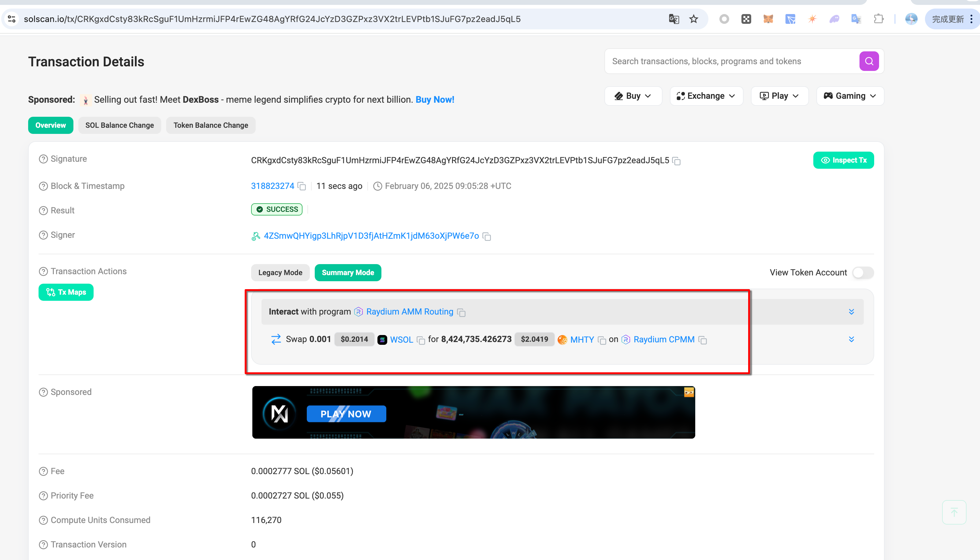Toggle View Token Account switch
The height and width of the screenshot is (560, 980).
[x=863, y=273]
